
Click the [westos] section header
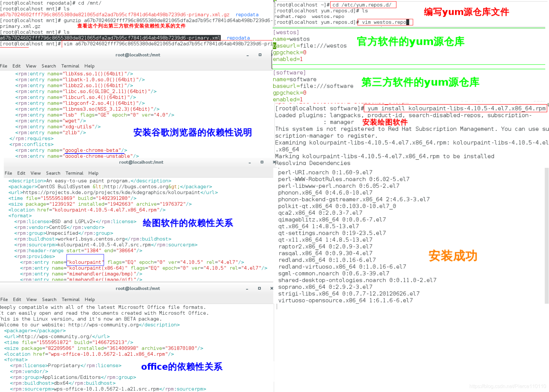pos(286,32)
